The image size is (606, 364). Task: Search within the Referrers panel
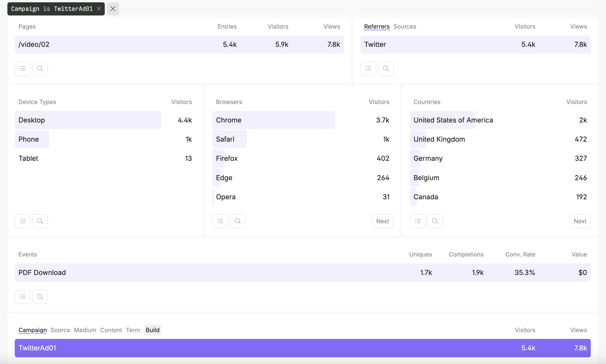[x=385, y=69]
